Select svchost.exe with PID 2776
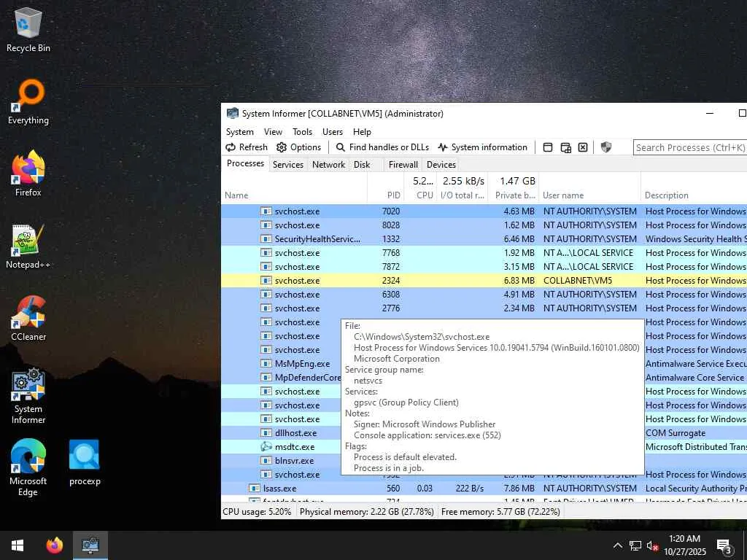Screen dimensions: 747x560 (x=484, y=308)
